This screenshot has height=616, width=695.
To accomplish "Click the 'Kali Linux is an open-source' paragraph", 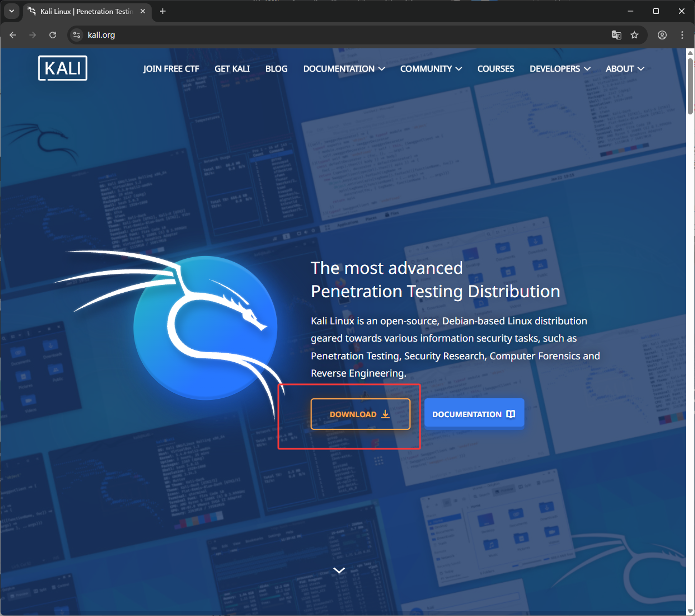I will [456, 347].
